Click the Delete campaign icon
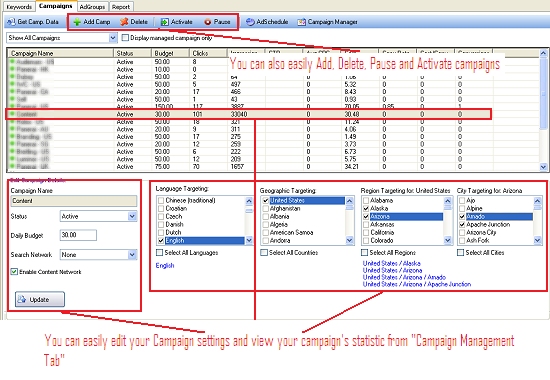Screen dimensions: 550x380 point(124,22)
